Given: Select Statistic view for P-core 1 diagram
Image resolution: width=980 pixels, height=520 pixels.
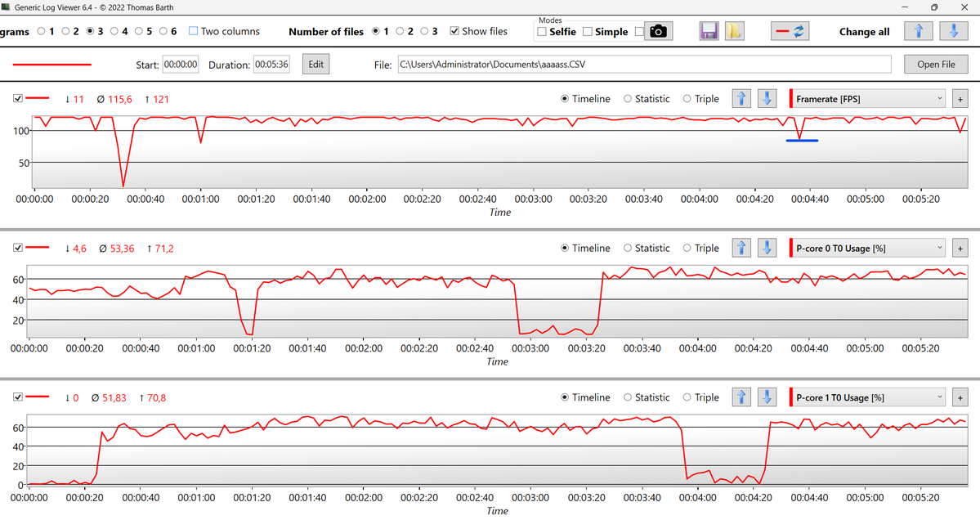Looking at the screenshot, I should [x=628, y=397].
